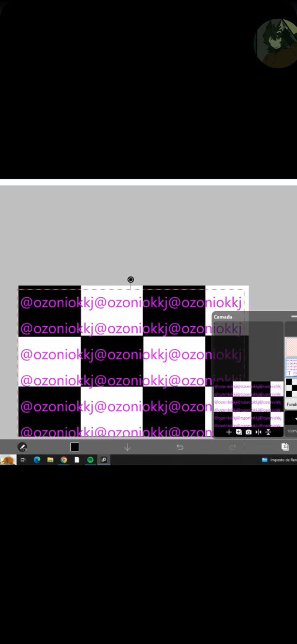Click the Camada panel title
This screenshot has width=297, height=644.
[223, 317]
